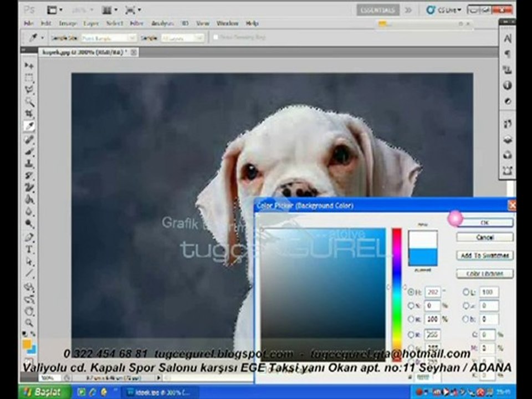Select the Path Selection tool

coord(29,262)
